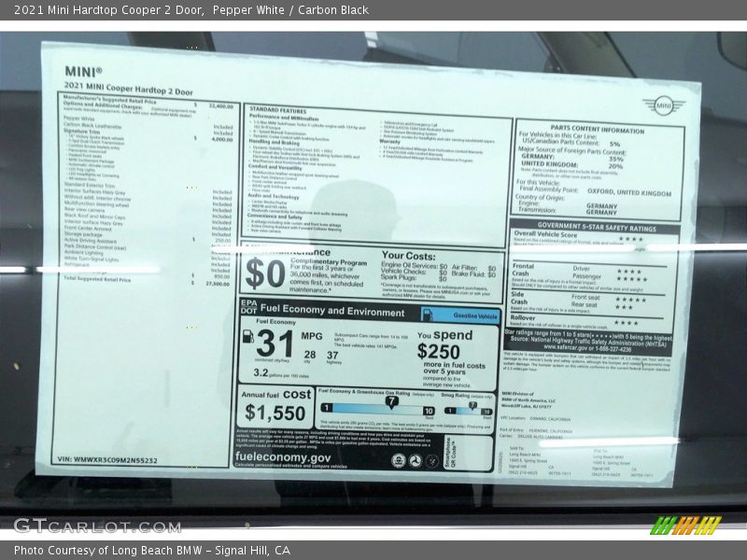Expand the Parts Content Information panel
The width and height of the screenshot is (747, 560).
596,129
